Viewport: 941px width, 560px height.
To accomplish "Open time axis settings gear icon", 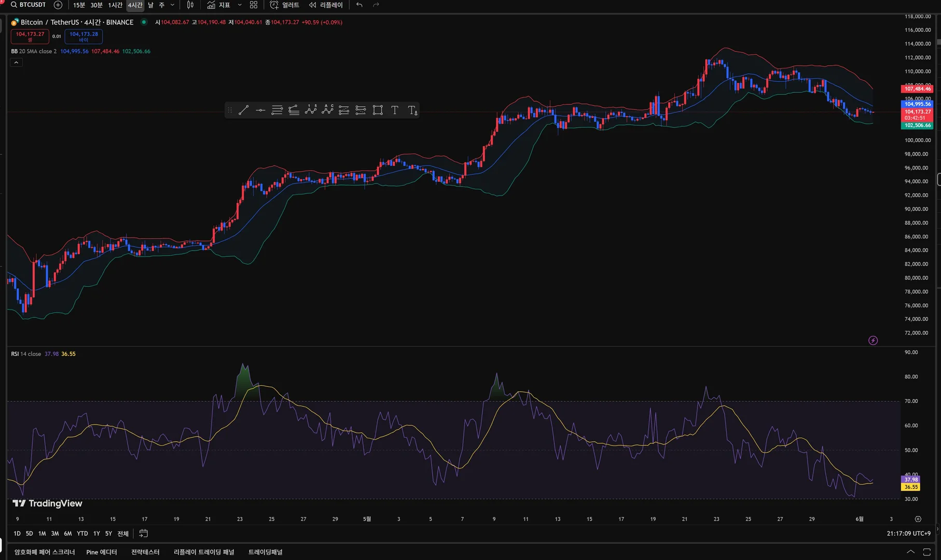I will [918, 519].
